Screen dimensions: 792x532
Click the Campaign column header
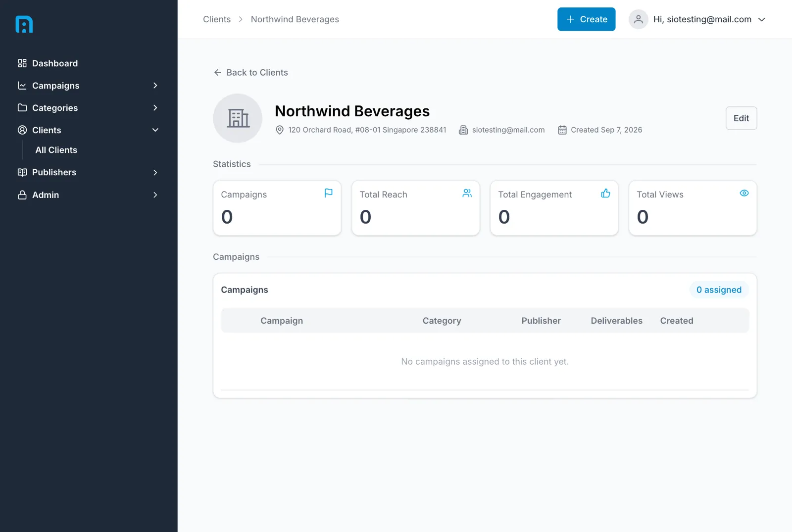282,321
